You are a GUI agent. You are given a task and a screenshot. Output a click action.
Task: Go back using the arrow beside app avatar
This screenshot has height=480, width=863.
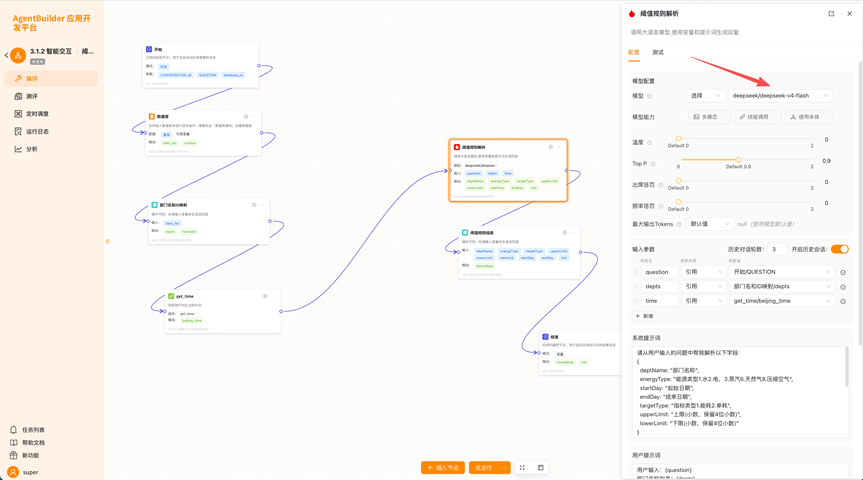coord(6,55)
